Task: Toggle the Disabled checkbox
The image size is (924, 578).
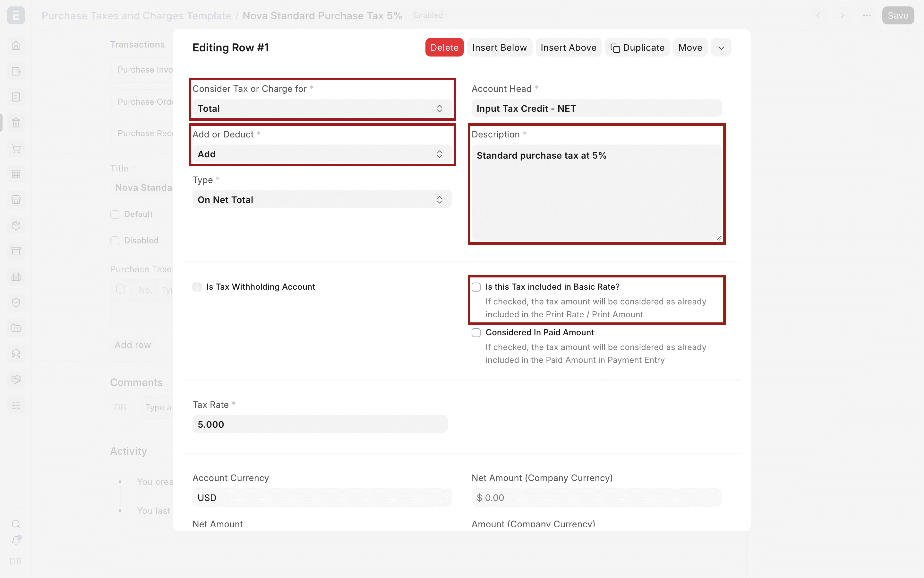Action: coord(115,241)
